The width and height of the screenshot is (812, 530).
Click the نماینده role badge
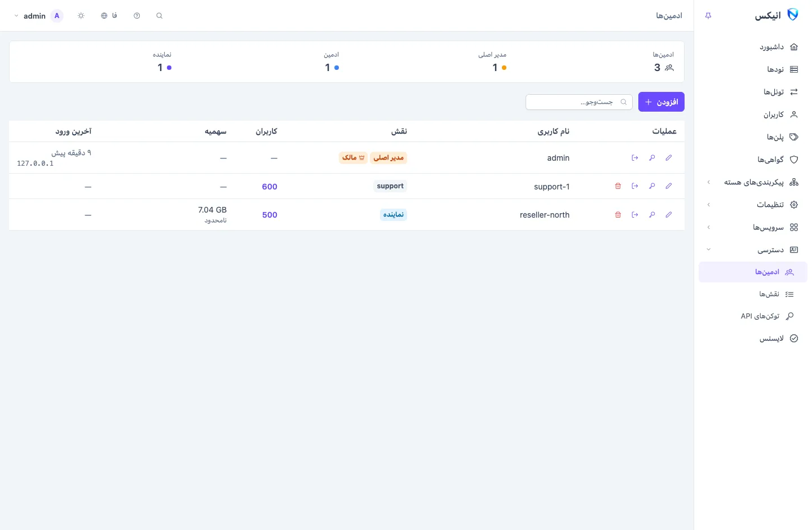click(x=394, y=215)
